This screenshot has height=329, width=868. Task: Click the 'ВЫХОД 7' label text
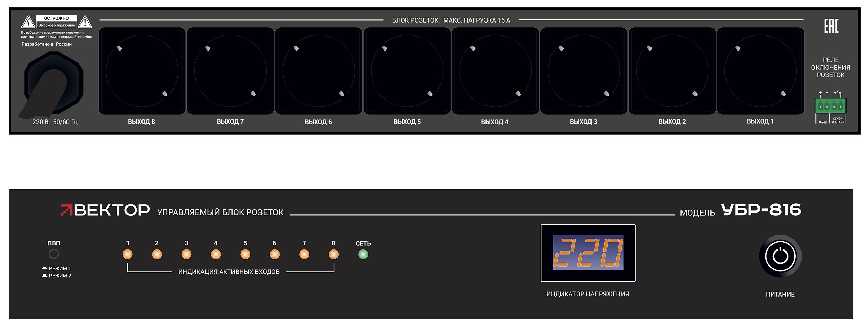[230, 121]
